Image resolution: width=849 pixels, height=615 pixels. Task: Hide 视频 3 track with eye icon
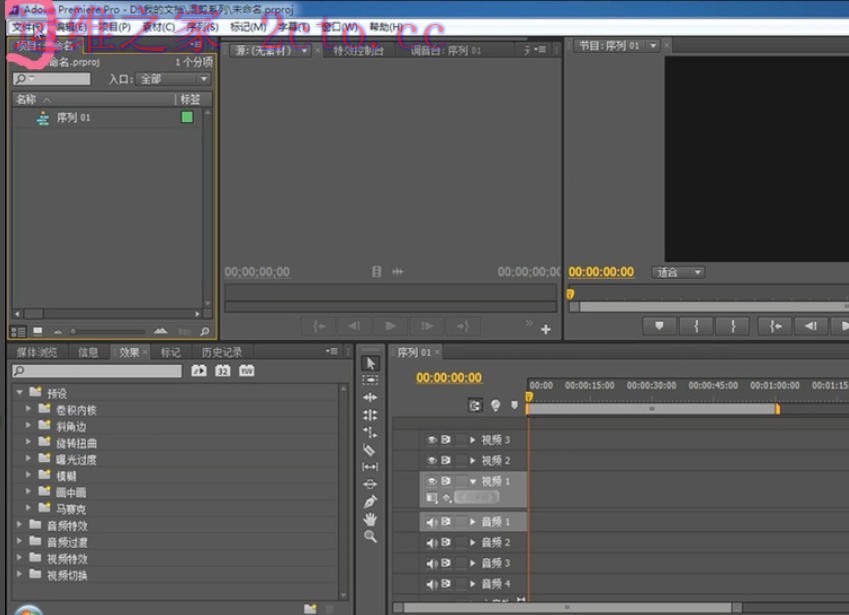432,440
